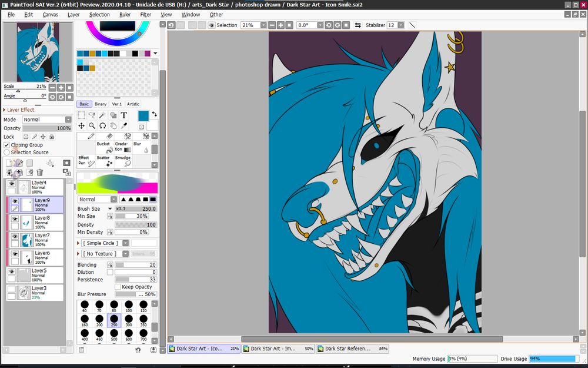Pick the Magic Wand selection tool
588x368 pixels.
[x=103, y=115]
